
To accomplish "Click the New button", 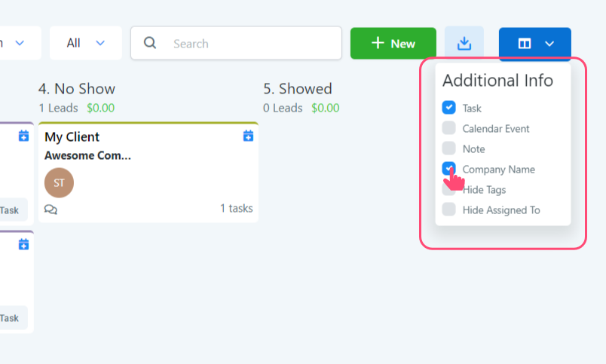I will (x=393, y=43).
